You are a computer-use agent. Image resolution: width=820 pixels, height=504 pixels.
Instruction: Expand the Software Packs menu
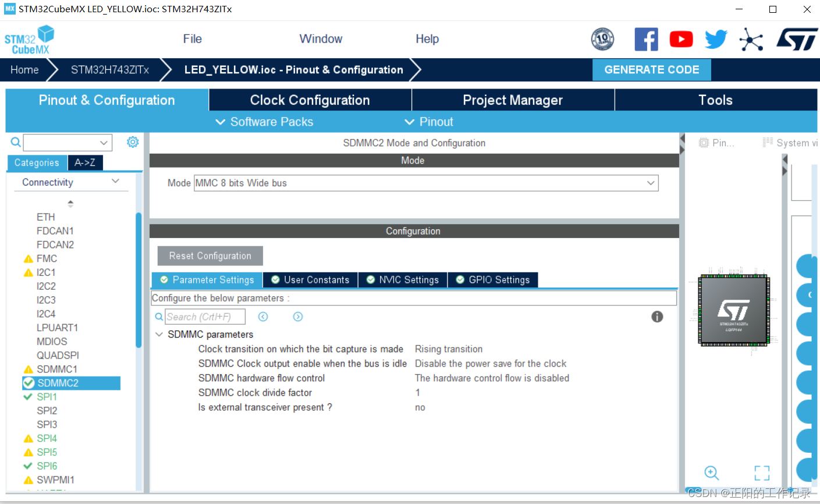[x=264, y=122]
